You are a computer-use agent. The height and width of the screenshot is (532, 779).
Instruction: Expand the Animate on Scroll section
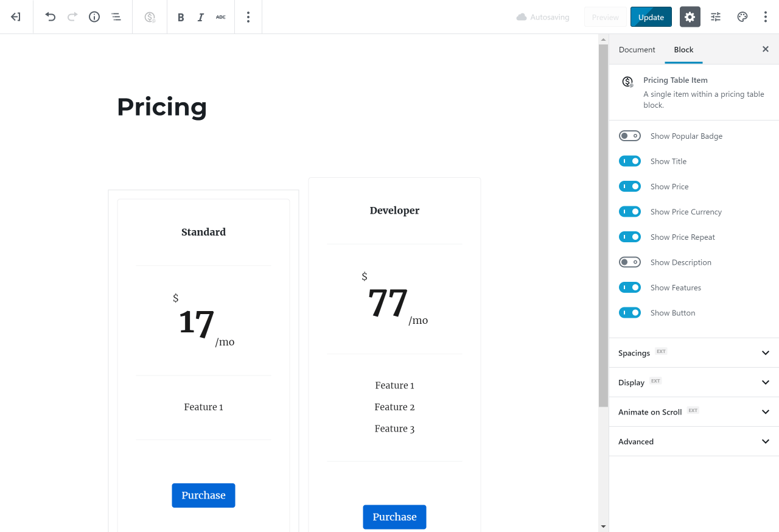tap(694, 412)
